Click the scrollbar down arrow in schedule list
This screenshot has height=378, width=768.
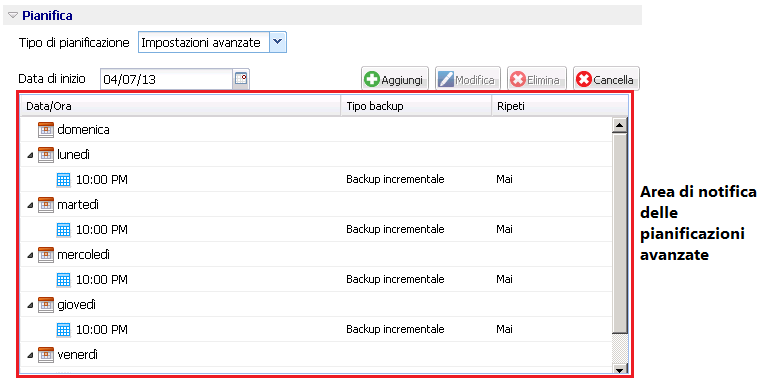coord(620,370)
